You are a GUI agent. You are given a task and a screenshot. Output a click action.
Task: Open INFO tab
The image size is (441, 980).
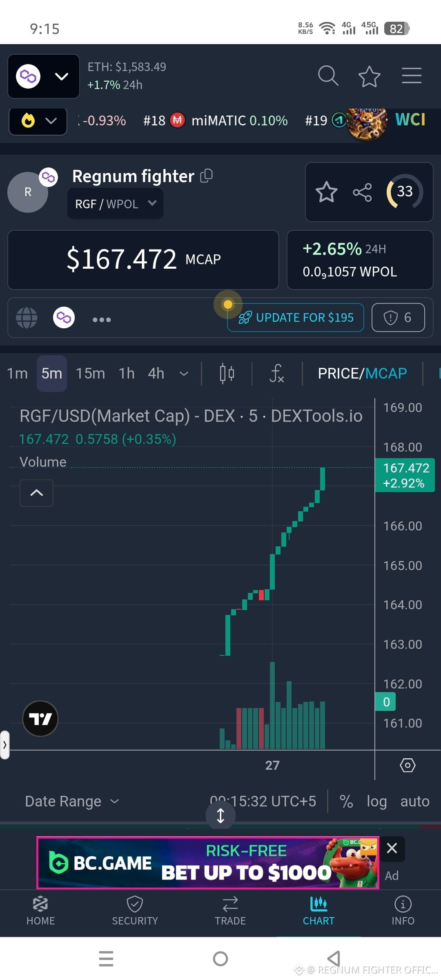click(403, 911)
